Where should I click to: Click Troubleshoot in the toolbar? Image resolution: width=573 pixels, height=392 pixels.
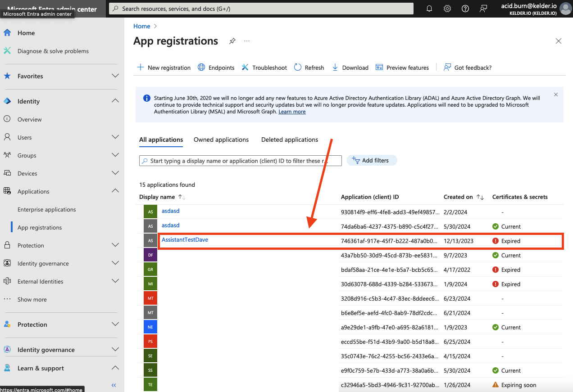264,68
